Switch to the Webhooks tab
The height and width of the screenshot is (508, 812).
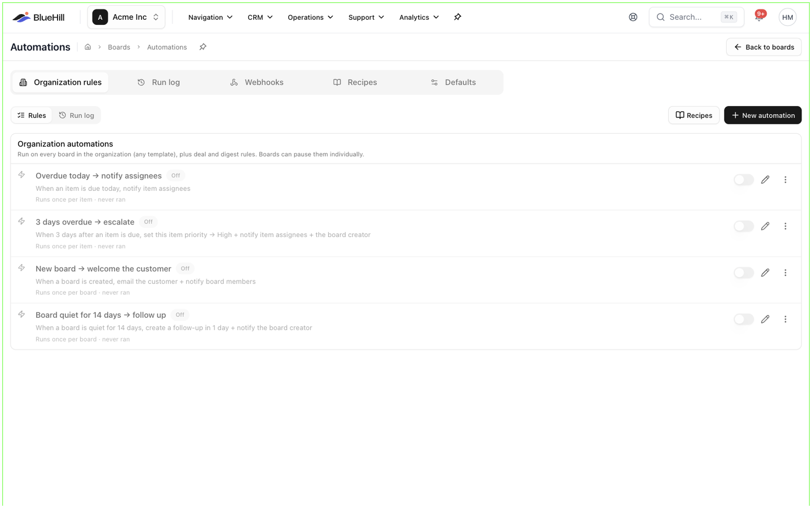[257, 82]
